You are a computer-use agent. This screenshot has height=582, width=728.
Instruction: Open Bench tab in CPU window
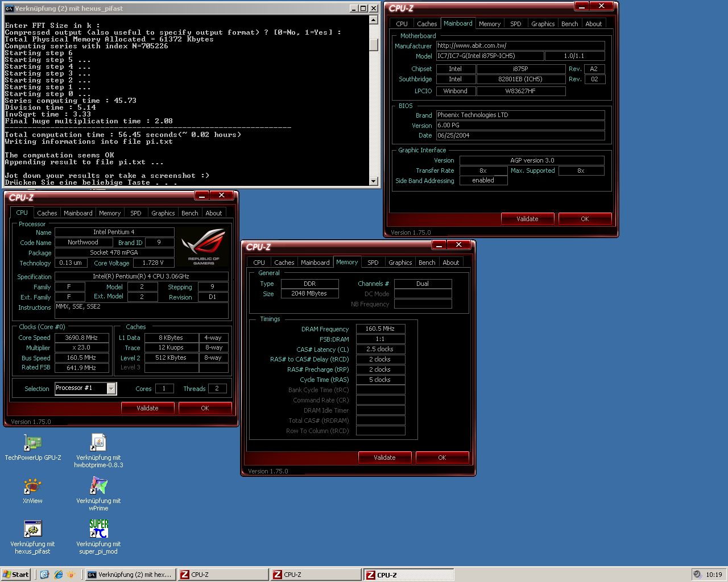tap(190, 213)
